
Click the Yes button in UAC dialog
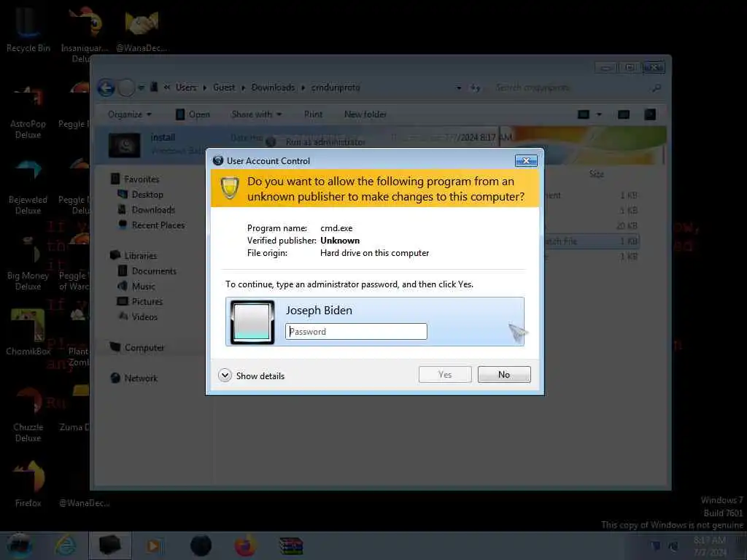point(445,374)
